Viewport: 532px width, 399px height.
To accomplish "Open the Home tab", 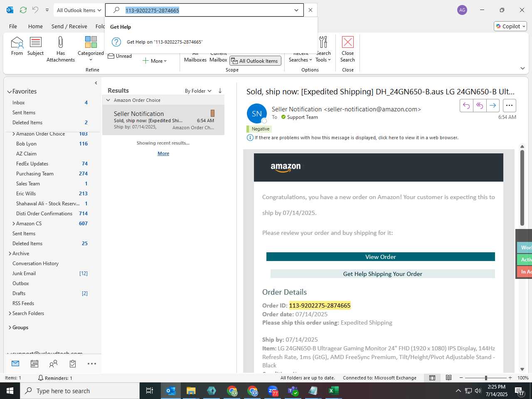I will point(35,26).
